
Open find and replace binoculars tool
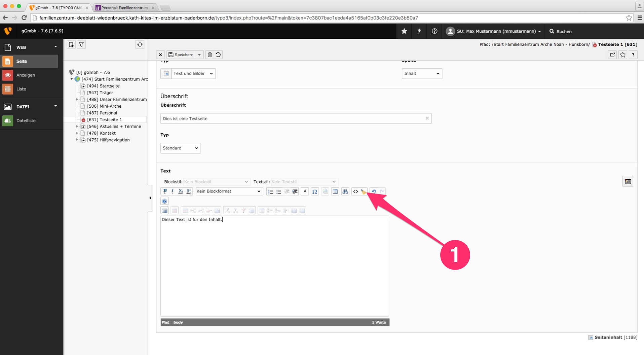tap(345, 191)
